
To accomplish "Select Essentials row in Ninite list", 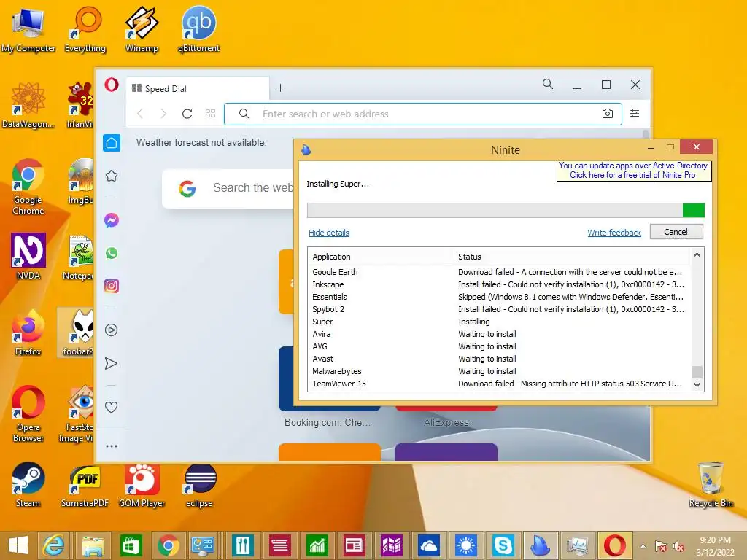I will pos(499,297).
